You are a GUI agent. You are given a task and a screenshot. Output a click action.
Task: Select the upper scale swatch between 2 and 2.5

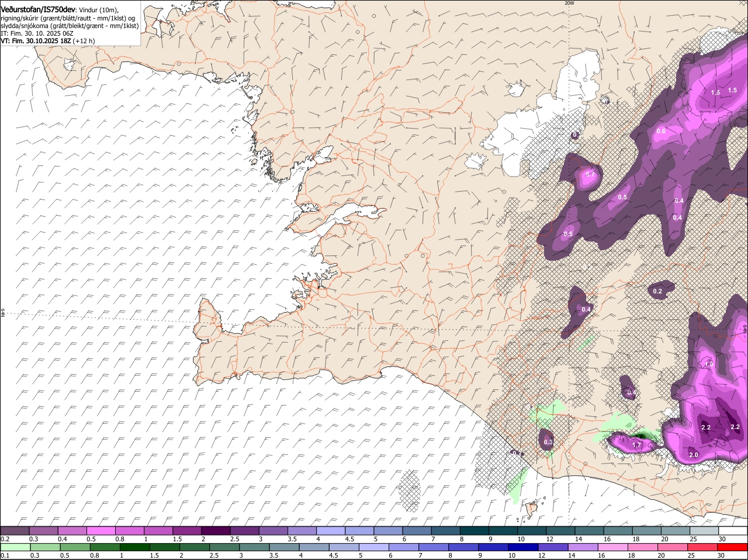(216, 531)
